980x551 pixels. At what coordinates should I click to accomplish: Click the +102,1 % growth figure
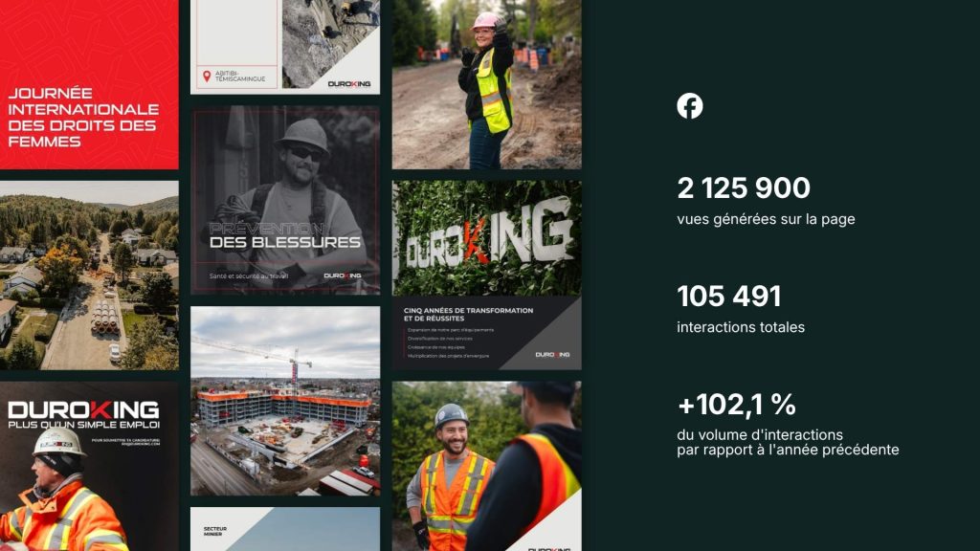tap(737, 405)
